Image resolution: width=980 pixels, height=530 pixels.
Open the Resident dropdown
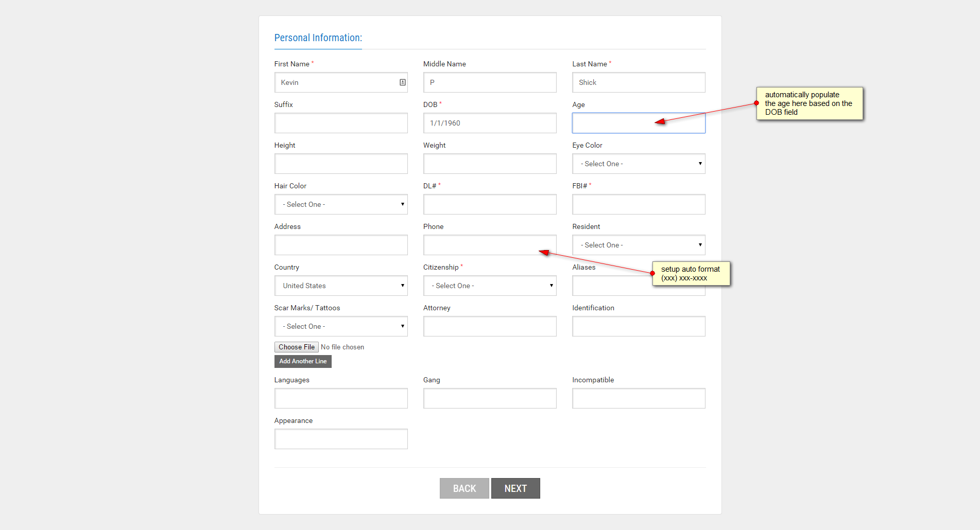(x=638, y=245)
